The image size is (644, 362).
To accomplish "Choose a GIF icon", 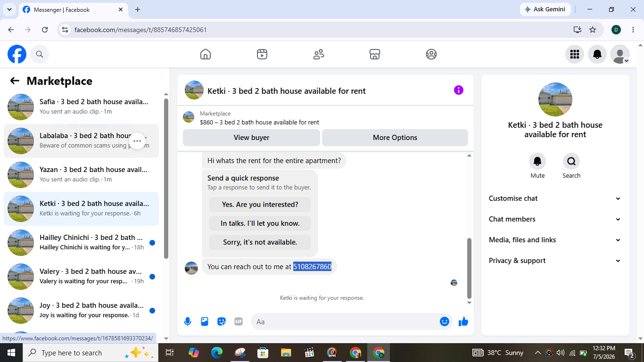I will (239, 321).
